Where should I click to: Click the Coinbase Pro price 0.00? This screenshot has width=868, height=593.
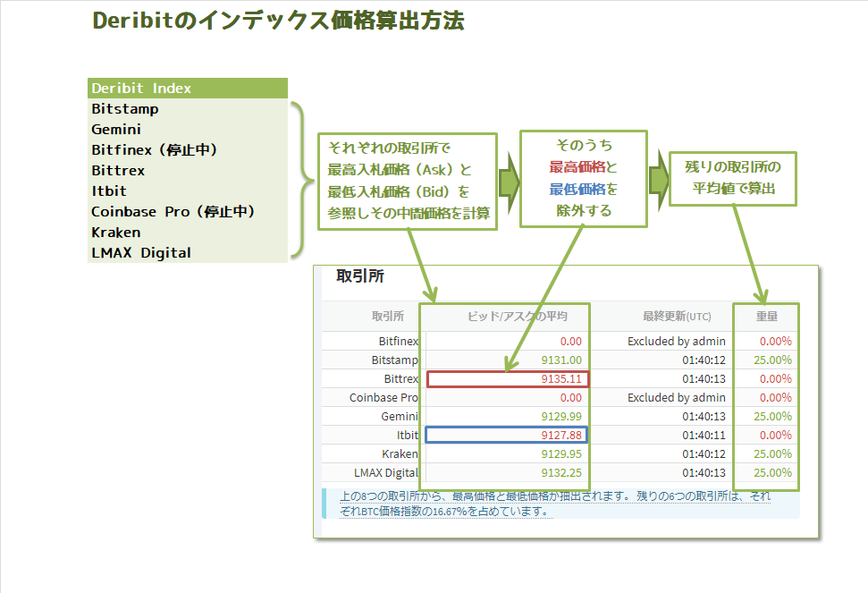click(570, 397)
